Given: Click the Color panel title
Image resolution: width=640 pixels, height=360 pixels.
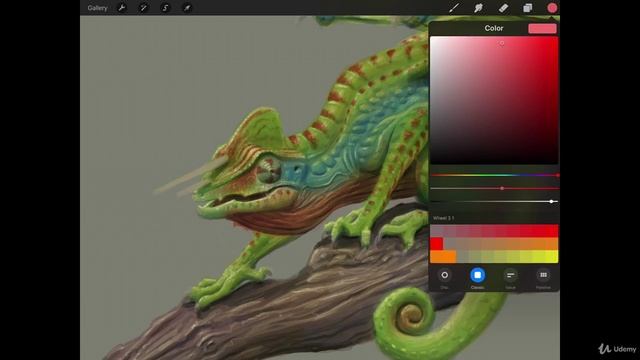Looking at the screenshot, I should coord(493,28).
